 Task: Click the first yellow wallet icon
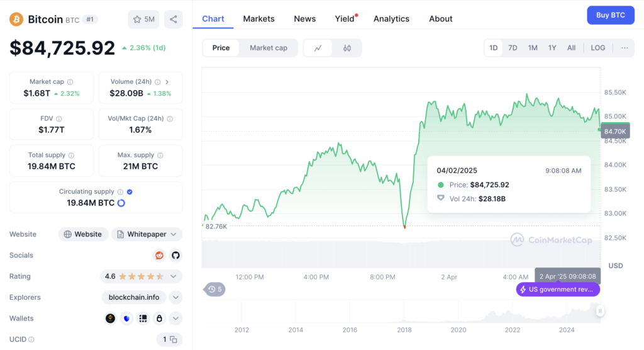point(110,319)
